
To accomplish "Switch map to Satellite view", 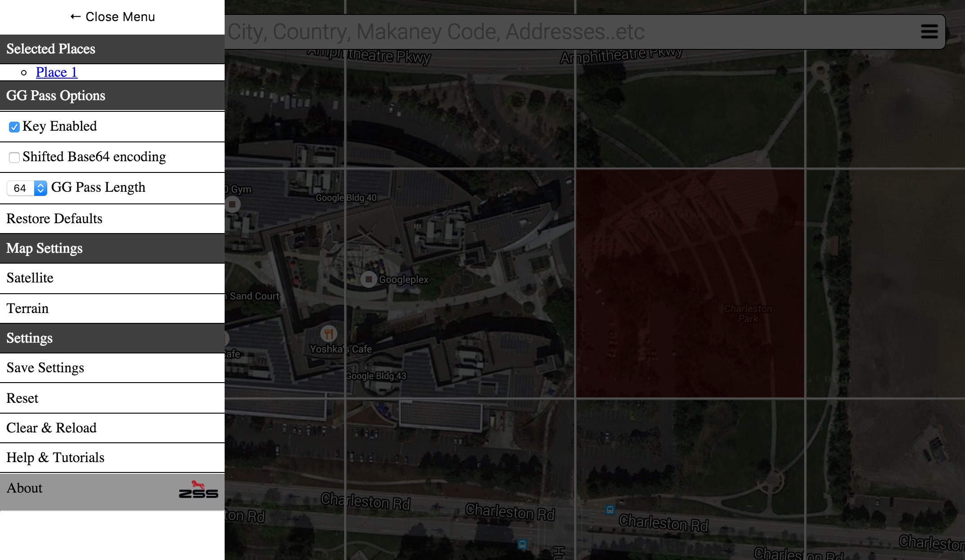I will 112,278.
